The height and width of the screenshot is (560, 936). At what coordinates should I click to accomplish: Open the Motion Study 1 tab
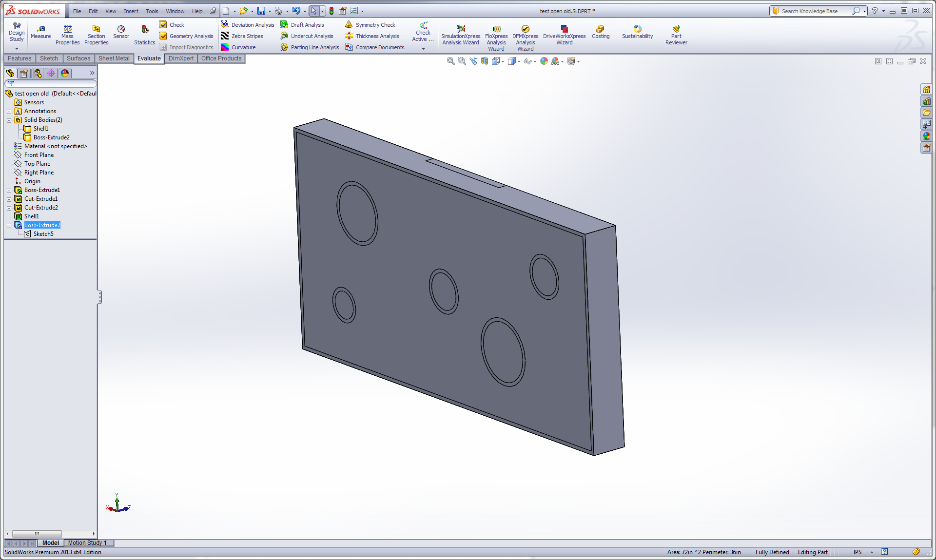coord(87,542)
